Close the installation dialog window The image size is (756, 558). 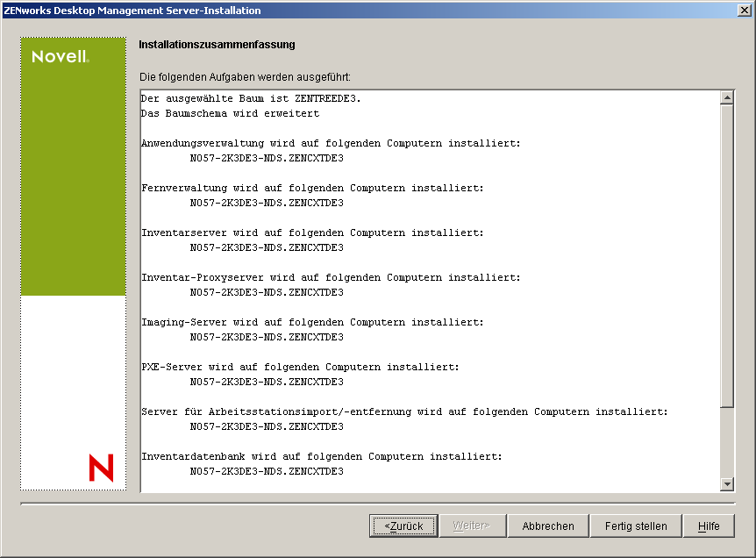pyautogui.click(x=745, y=11)
